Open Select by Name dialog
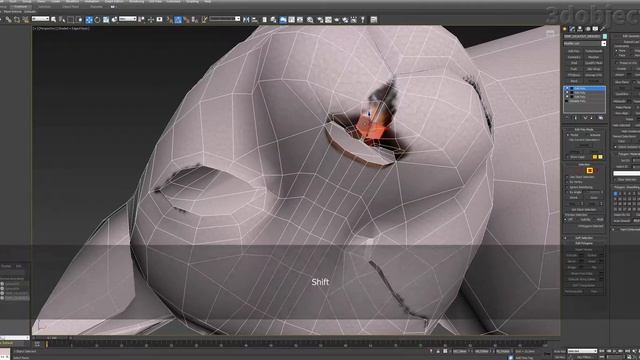The image size is (640, 360). point(62,19)
